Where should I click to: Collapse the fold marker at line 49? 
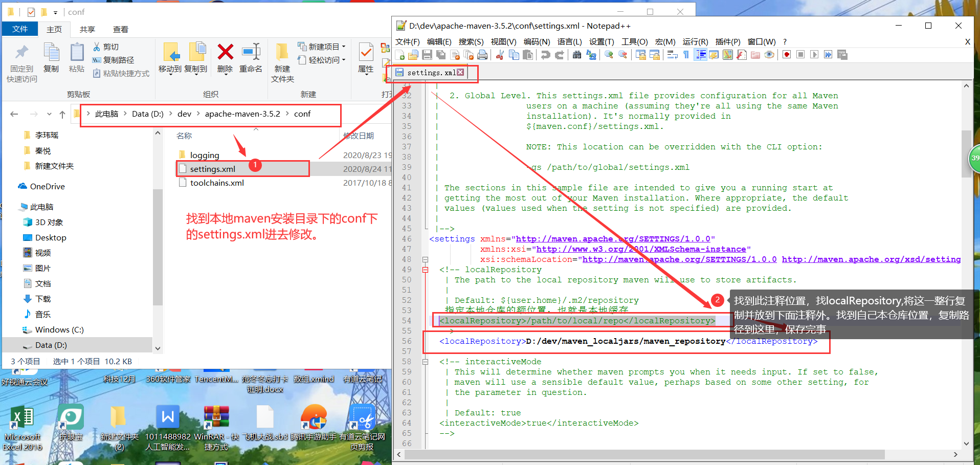click(x=425, y=270)
